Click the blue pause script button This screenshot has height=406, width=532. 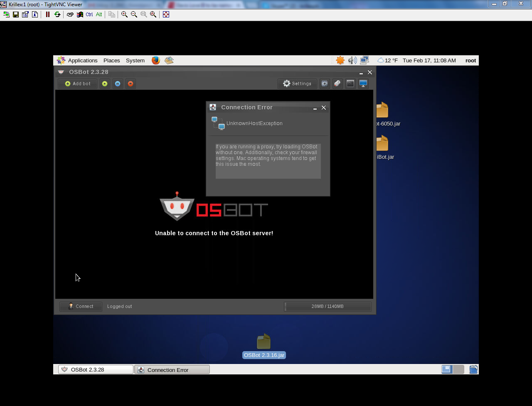[x=118, y=84]
